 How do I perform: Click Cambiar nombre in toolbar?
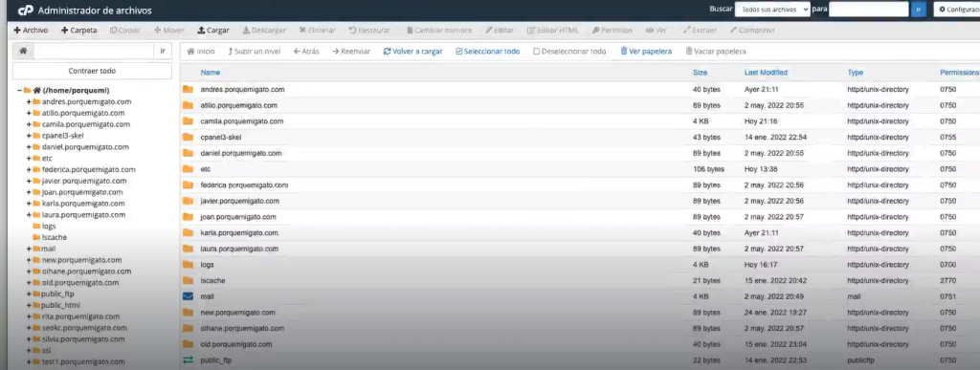coord(438,30)
